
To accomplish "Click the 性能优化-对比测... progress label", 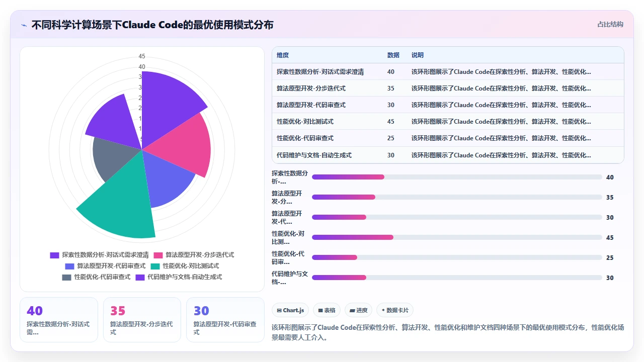I will point(288,237).
